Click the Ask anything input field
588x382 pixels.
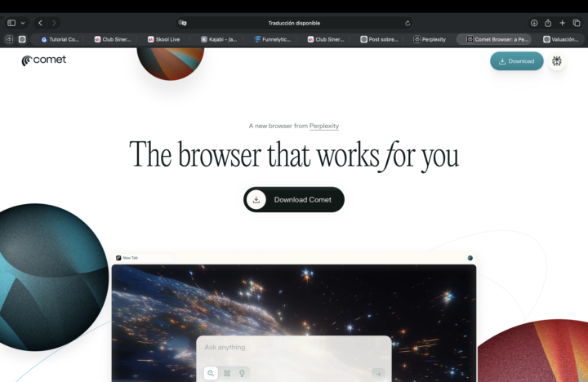[294, 348]
